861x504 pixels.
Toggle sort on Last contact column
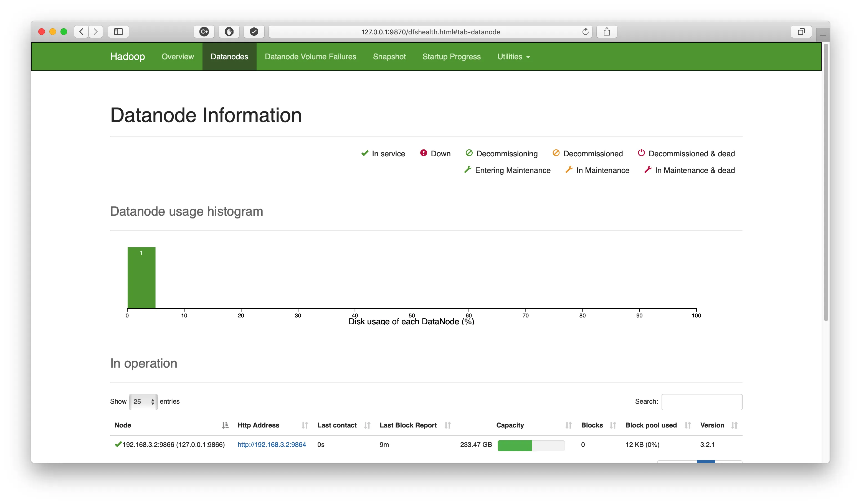[x=367, y=425]
